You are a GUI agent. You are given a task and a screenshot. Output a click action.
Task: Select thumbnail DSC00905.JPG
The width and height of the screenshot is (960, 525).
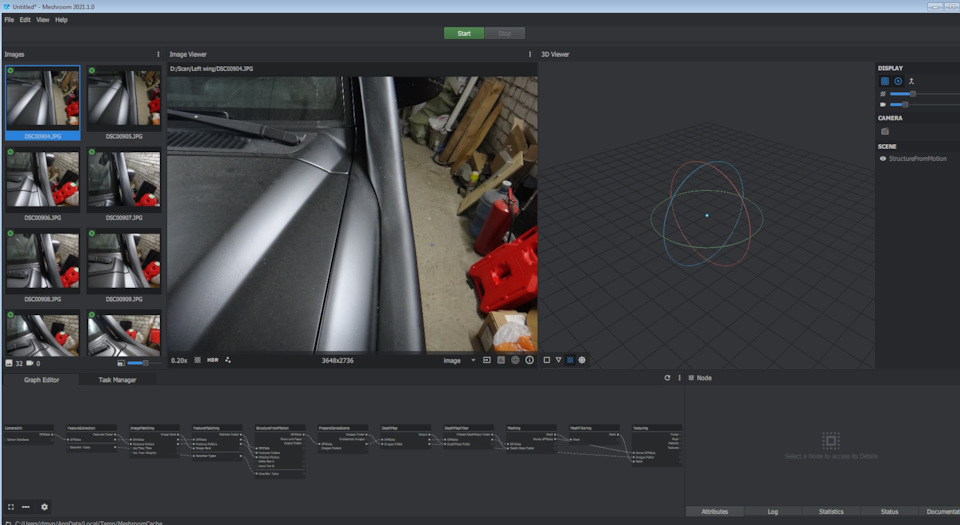tap(124, 103)
